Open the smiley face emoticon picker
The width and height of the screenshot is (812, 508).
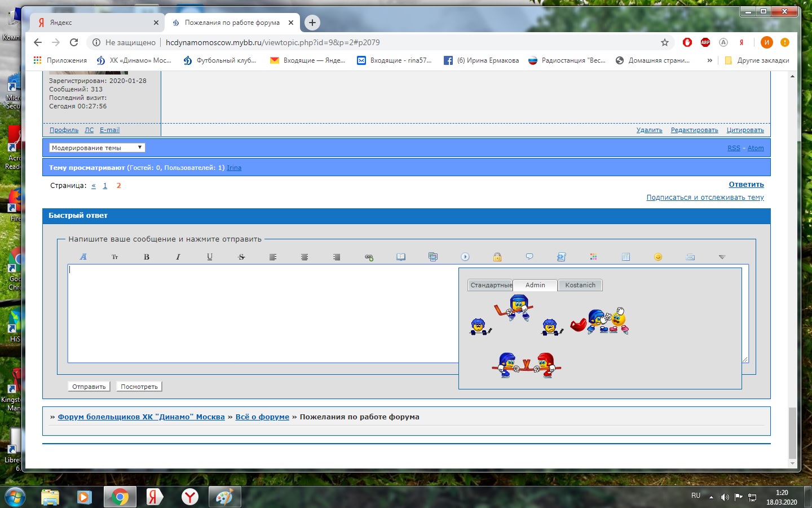(657, 257)
